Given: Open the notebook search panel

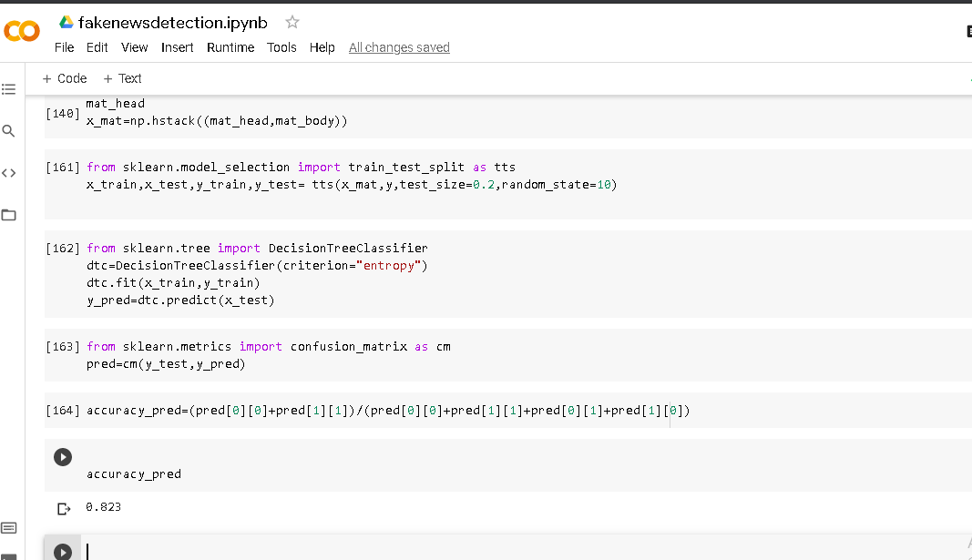Looking at the screenshot, I should (9, 130).
